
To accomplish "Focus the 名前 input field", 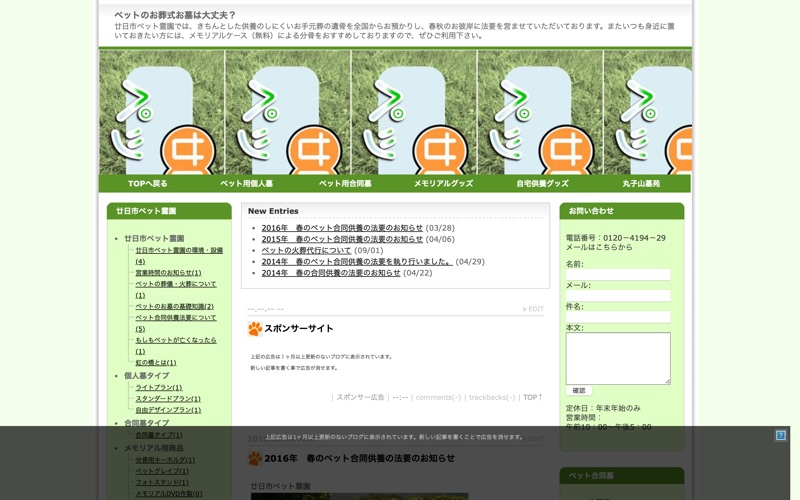I will point(618,274).
